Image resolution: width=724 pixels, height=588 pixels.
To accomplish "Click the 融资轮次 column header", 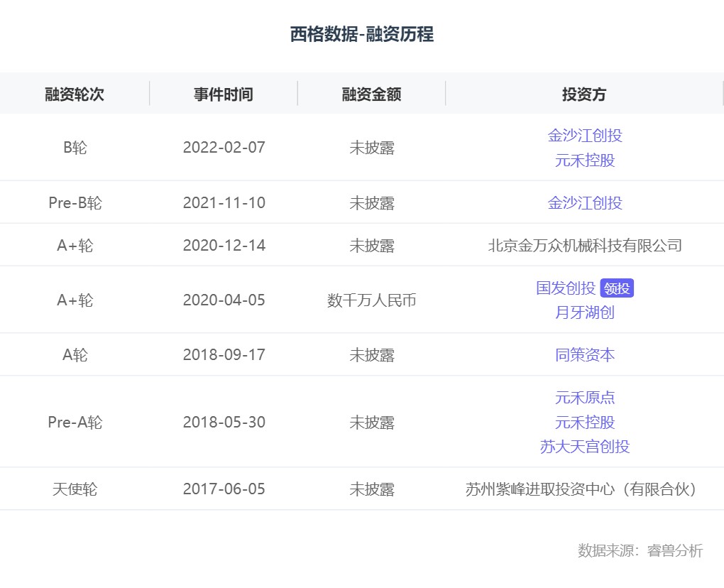I will point(75,94).
